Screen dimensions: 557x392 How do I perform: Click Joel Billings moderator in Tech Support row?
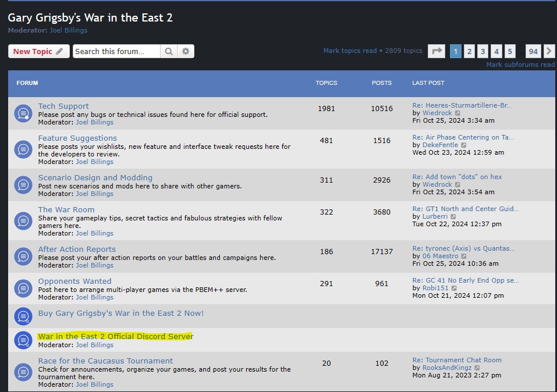pos(94,122)
